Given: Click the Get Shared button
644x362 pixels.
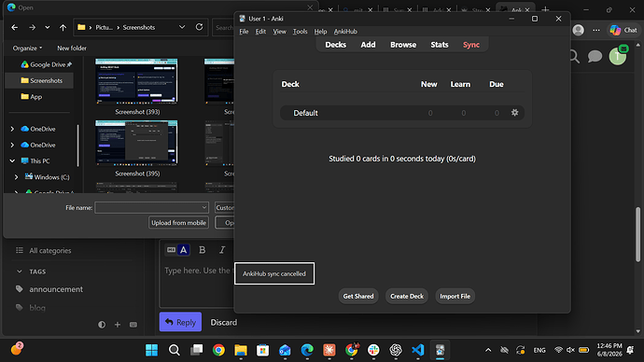Looking at the screenshot, I should [x=358, y=296].
